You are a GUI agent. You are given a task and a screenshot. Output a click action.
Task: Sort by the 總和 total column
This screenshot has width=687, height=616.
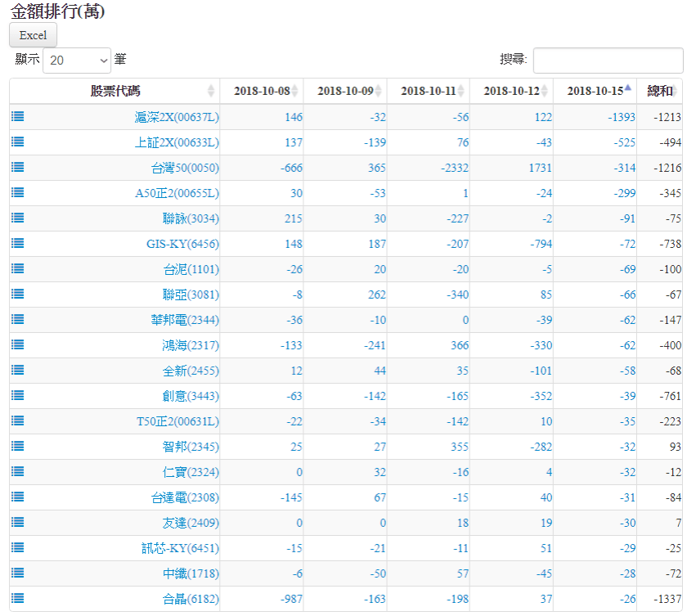click(660, 91)
